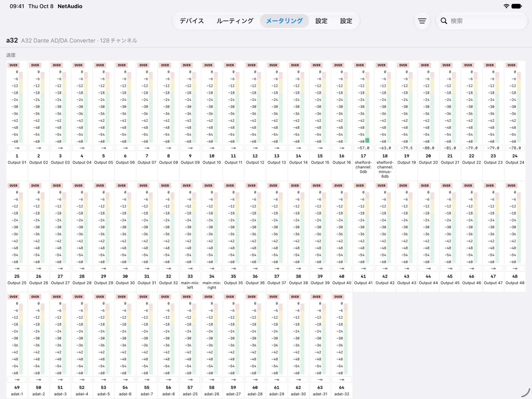Click the Output 09 label
This screenshot has width=532, height=399.
click(x=190, y=163)
